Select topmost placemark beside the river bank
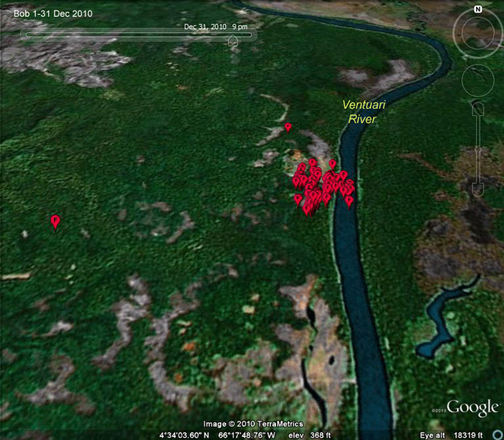504x440 pixels. pyautogui.click(x=333, y=164)
